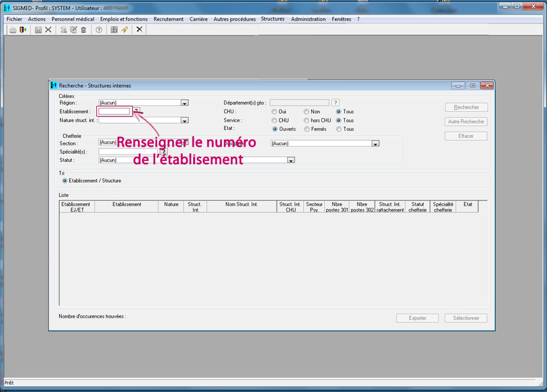Open the Actions menu
This screenshot has width=547, height=392.
click(x=37, y=19)
